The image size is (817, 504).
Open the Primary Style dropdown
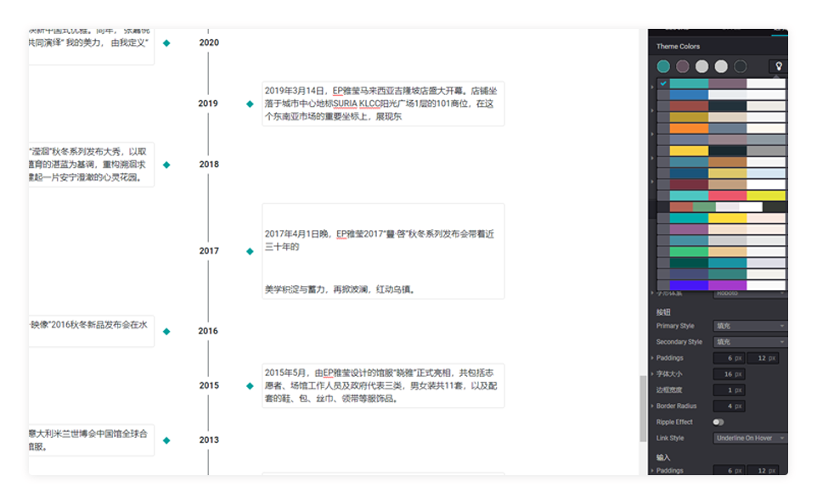point(750,326)
